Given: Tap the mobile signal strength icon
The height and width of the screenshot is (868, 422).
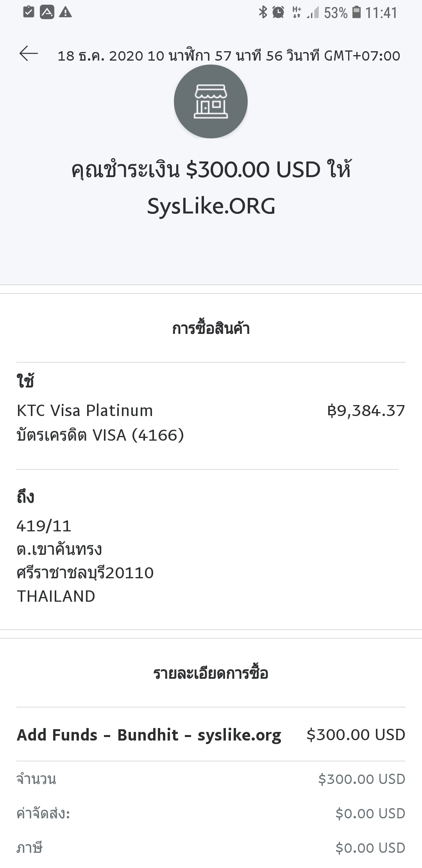Looking at the screenshot, I should click(x=313, y=12).
